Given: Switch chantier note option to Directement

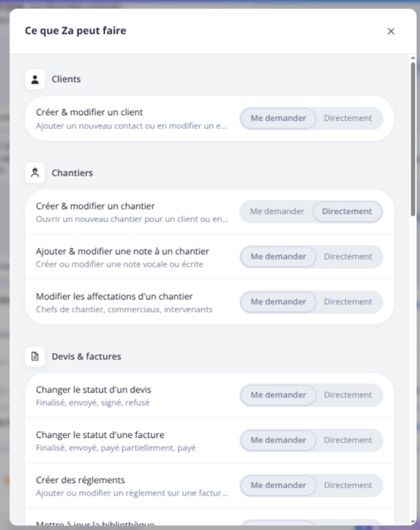Looking at the screenshot, I should coord(348,256).
